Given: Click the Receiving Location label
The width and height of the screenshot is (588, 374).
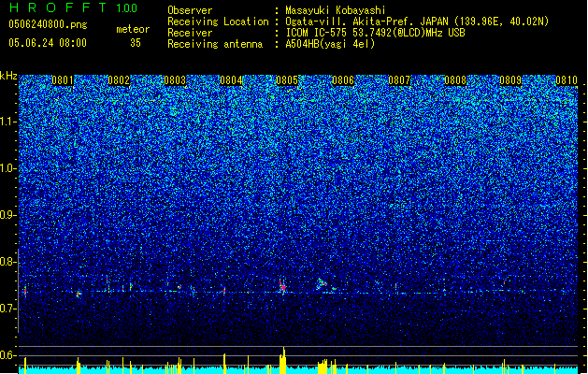Looking at the screenshot, I should pyautogui.click(x=218, y=22).
